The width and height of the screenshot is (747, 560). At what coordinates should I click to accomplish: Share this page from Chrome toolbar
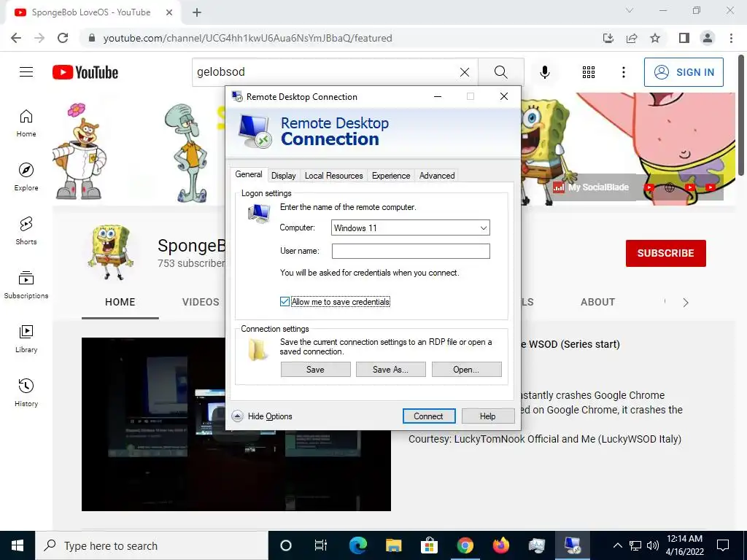(632, 38)
